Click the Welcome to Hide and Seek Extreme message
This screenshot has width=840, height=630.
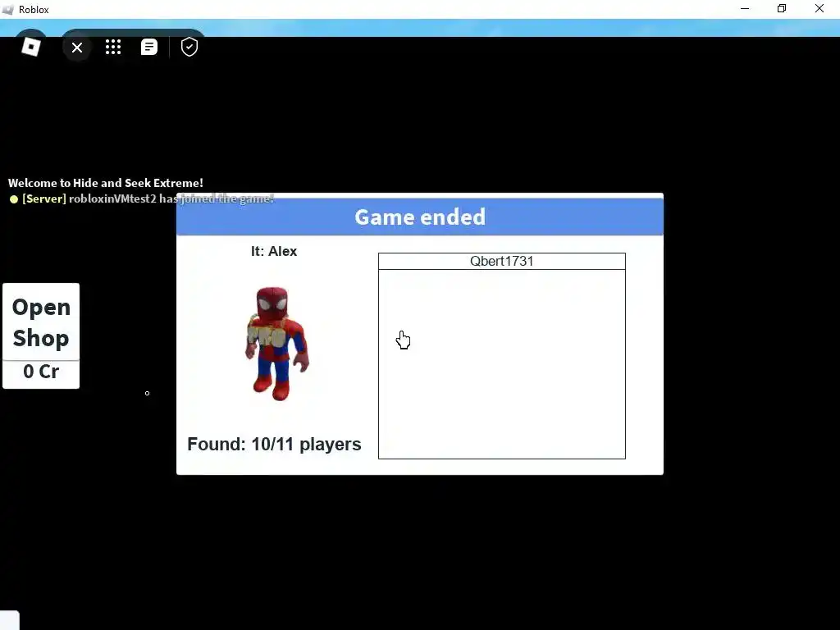(x=106, y=183)
